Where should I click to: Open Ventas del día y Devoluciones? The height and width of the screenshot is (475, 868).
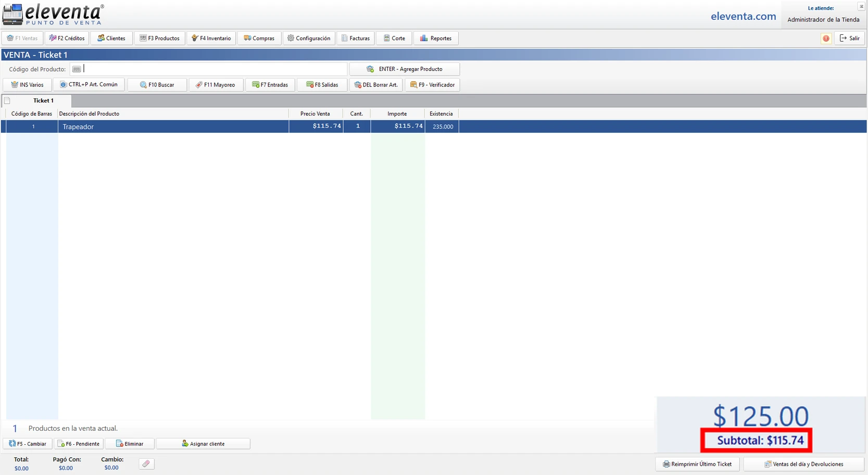pyautogui.click(x=803, y=464)
